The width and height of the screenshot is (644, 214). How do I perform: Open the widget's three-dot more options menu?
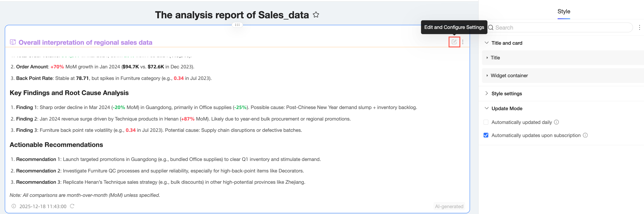point(463,42)
